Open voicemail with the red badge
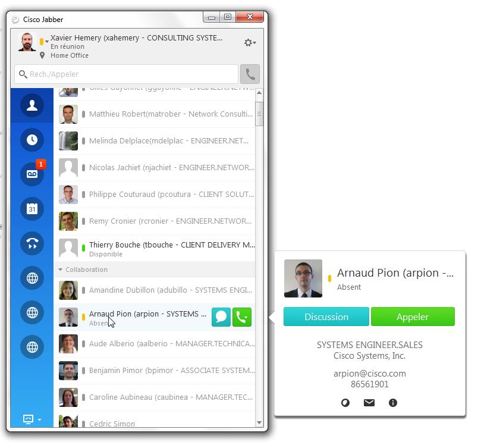This screenshot has height=448, width=481. [32, 174]
